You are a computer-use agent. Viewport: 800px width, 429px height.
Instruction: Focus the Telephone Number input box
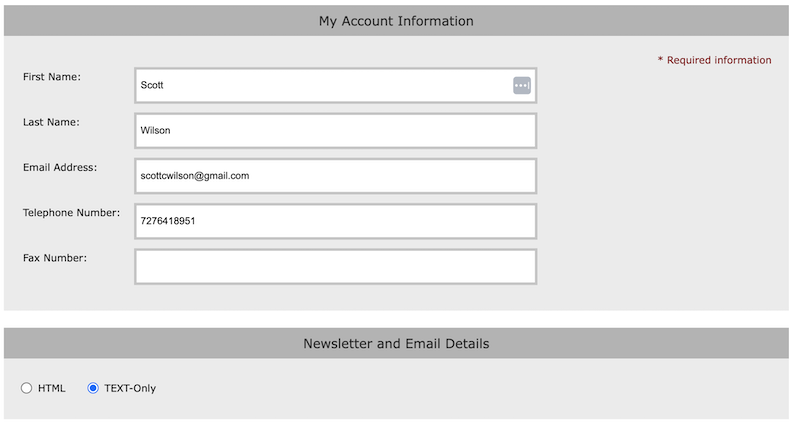[x=335, y=221]
